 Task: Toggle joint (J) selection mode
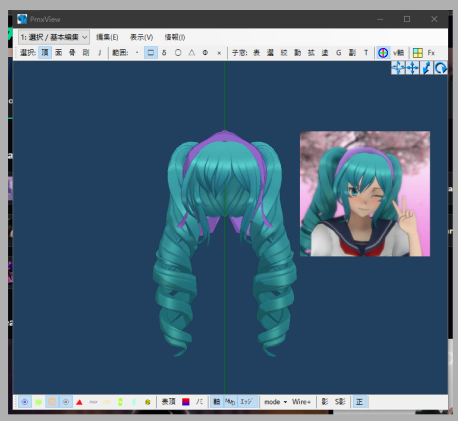click(99, 53)
